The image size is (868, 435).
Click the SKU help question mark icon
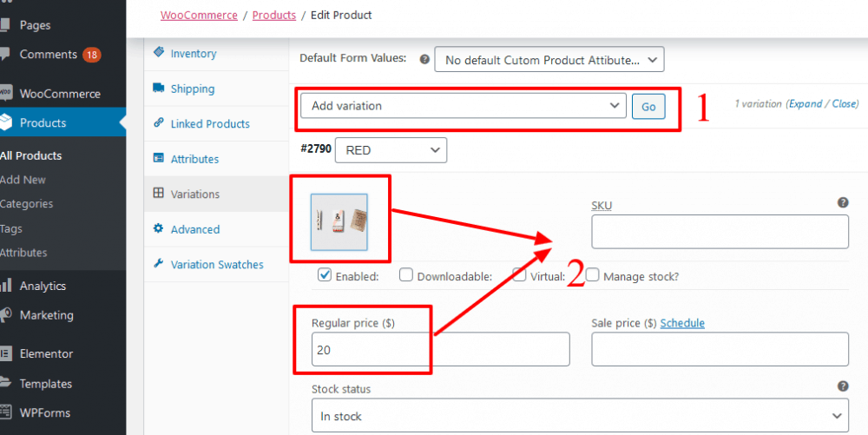pyautogui.click(x=843, y=202)
